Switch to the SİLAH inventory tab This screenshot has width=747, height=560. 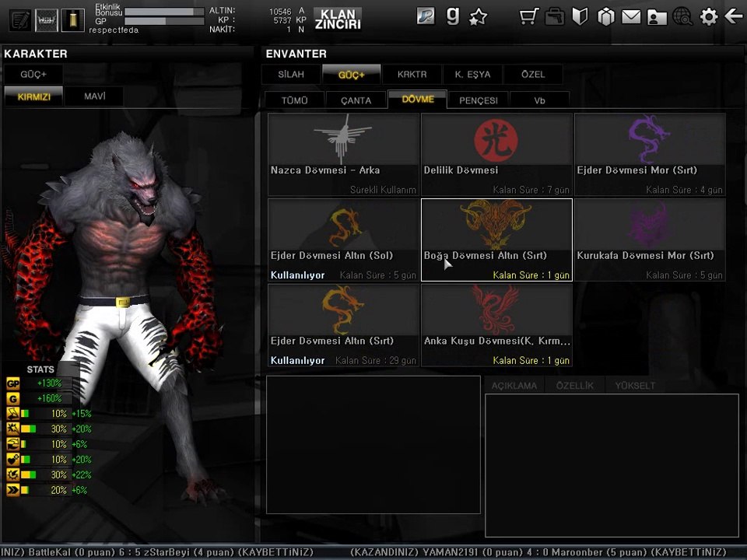pos(291,75)
